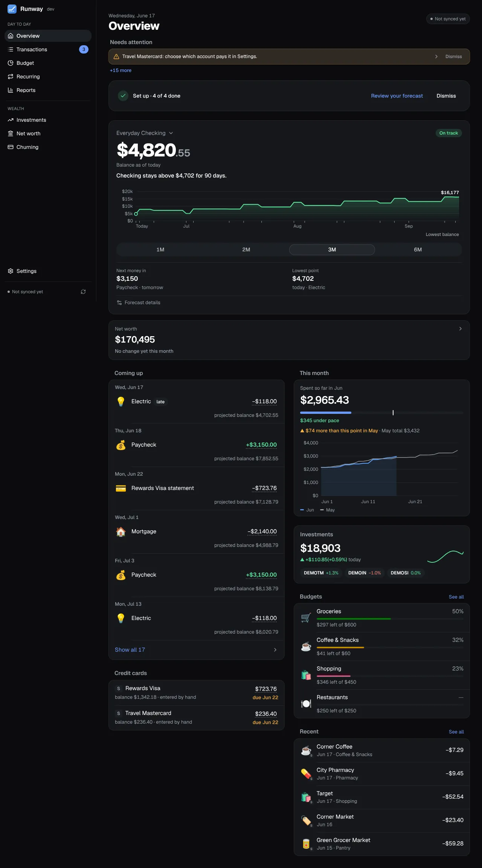Screen dimensions: 482x868
Task: Click the Spent so far in Jun progress bar
Action: click(x=382, y=413)
